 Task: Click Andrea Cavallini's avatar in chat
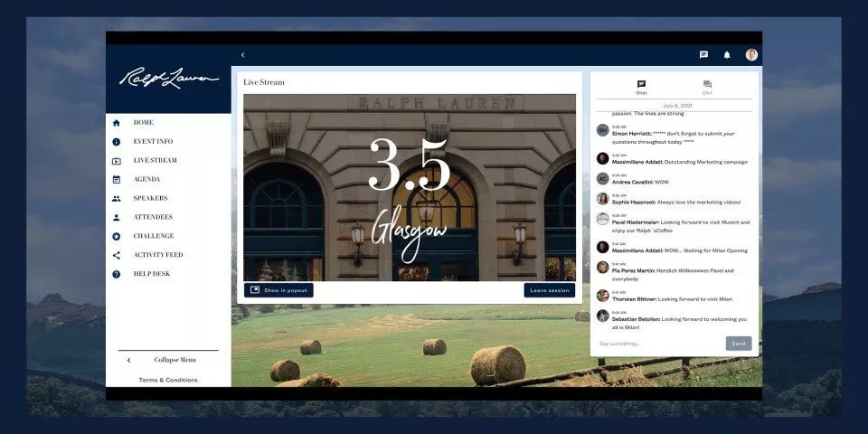tap(603, 178)
